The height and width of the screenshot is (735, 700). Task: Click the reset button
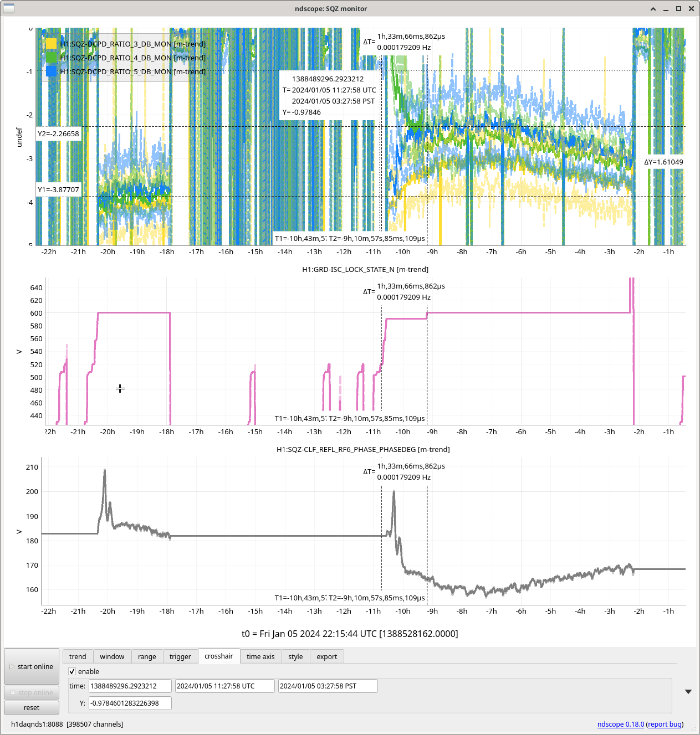tap(32, 707)
